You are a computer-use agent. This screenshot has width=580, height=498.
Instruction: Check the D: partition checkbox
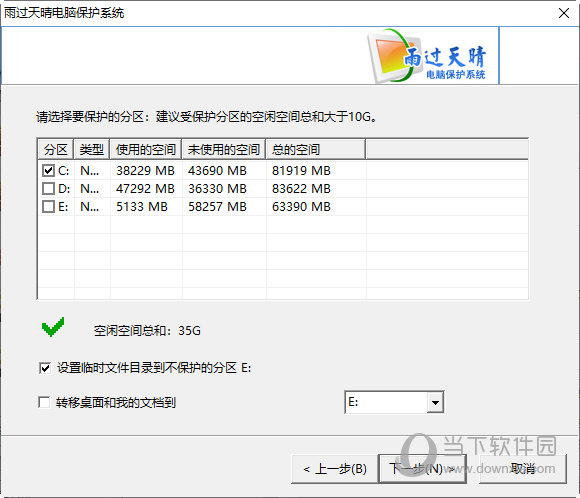[x=48, y=189]
